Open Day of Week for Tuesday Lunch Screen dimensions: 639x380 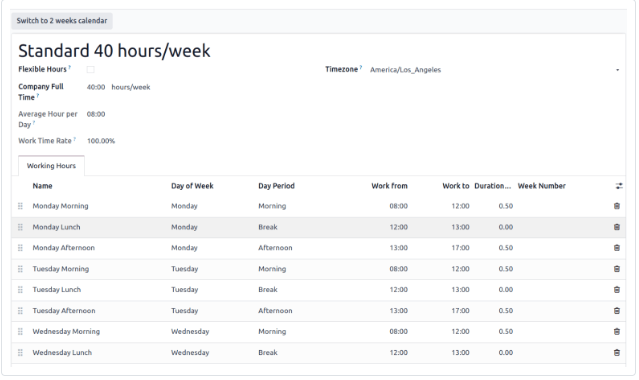185,290
